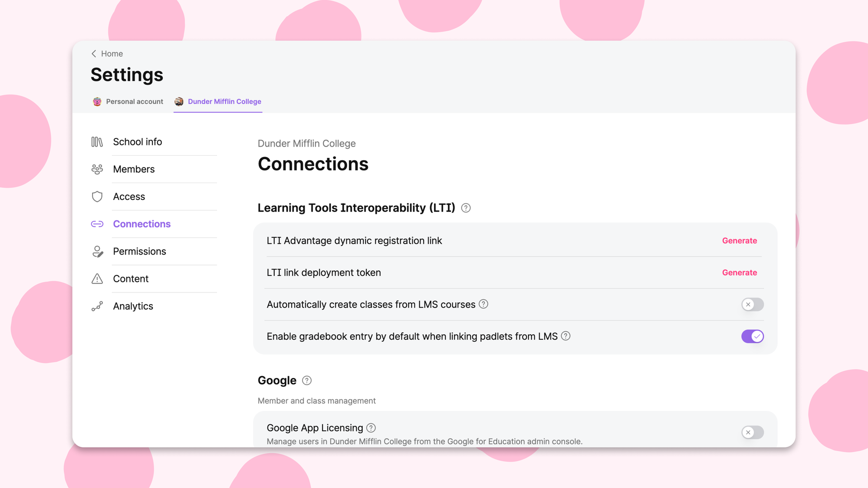This screenshot has height=488, width=868.
Task: Open the Dunder Mifflin College tab
Action: tap(217, 102)
